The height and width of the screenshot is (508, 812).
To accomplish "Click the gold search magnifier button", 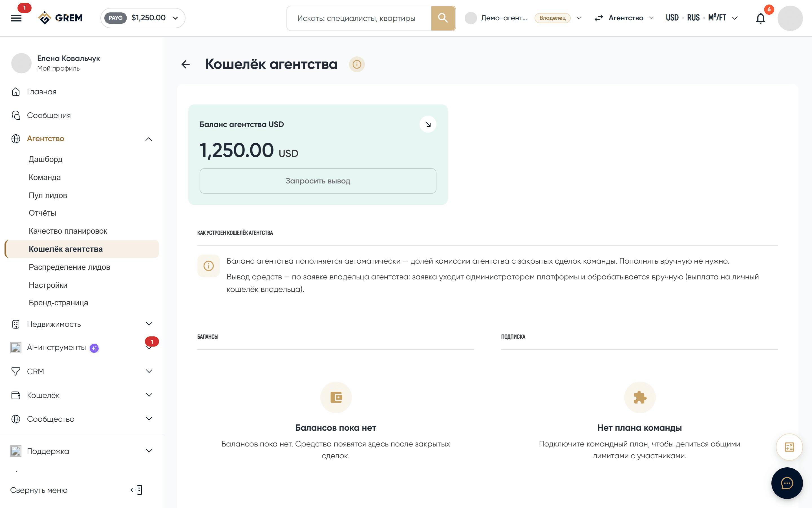I will click(x=443, y=18).
